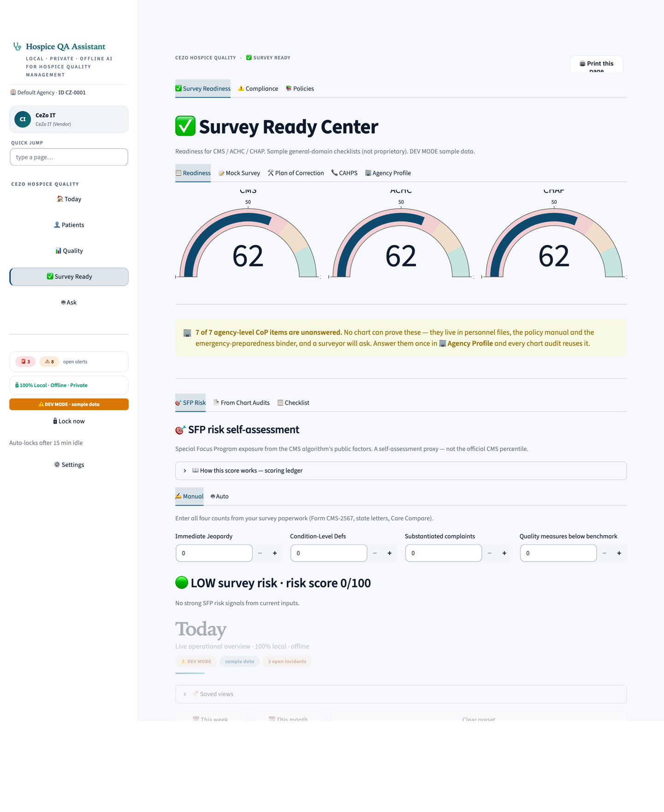Click the 3 open incidents chip
Image resolution: width=664 pixels, height=812 pixels.
[x=287, y=662]
